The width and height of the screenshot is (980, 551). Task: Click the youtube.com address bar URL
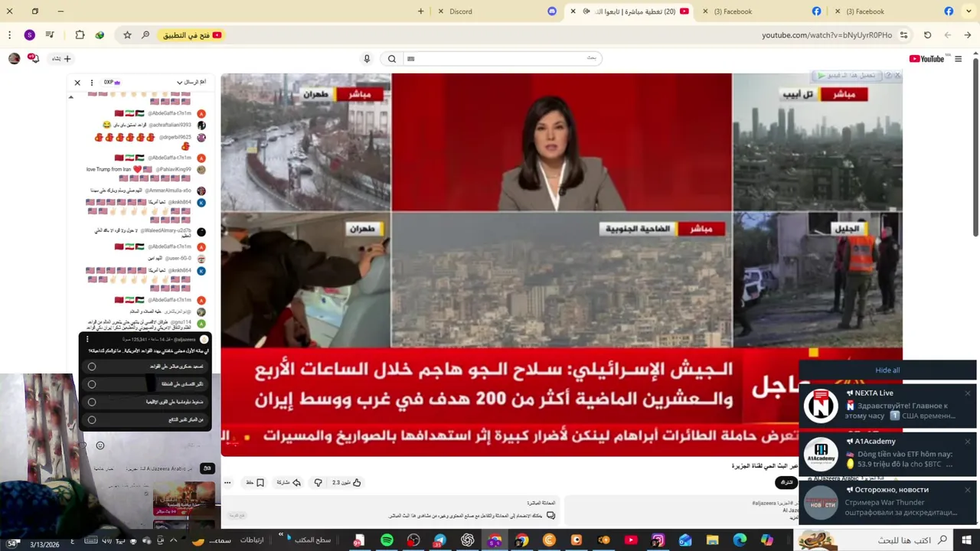(827, 35)
